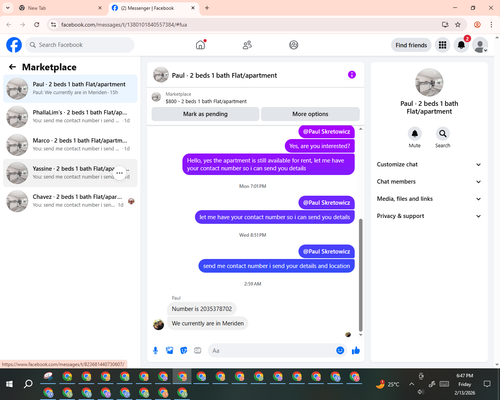500x400 pixels.
Task: Open the weather widget in taskbar
Action: (387, 384)
